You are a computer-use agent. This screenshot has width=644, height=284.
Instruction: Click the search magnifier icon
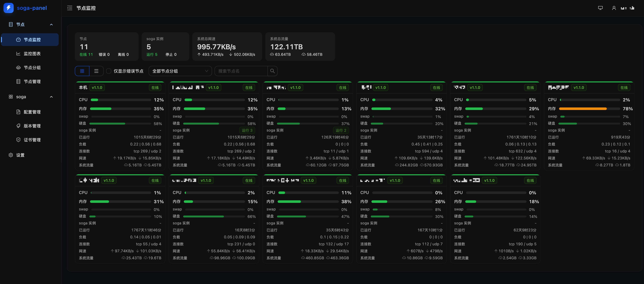tap(273, 71)
